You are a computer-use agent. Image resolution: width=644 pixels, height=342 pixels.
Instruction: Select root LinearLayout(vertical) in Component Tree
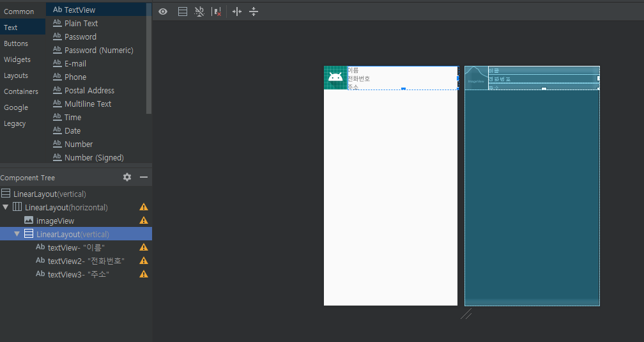coord(76,194)
